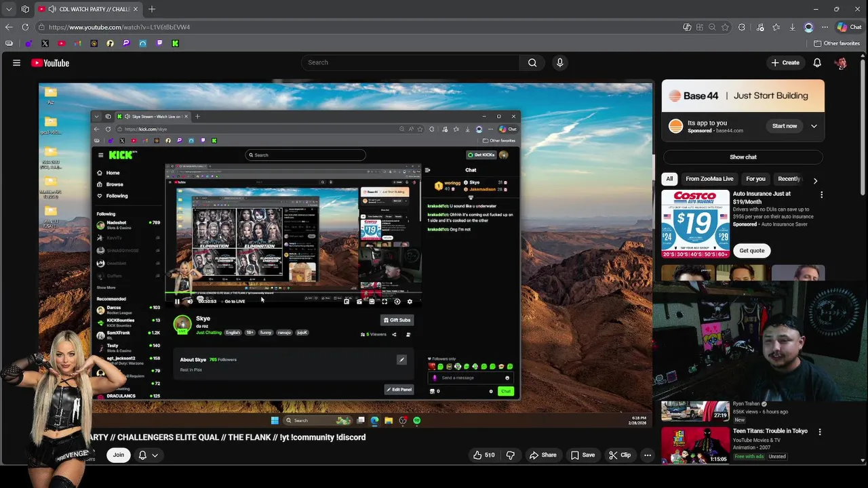
Task: Open the Favorites list toolbar icon
Action: [776, 27]
